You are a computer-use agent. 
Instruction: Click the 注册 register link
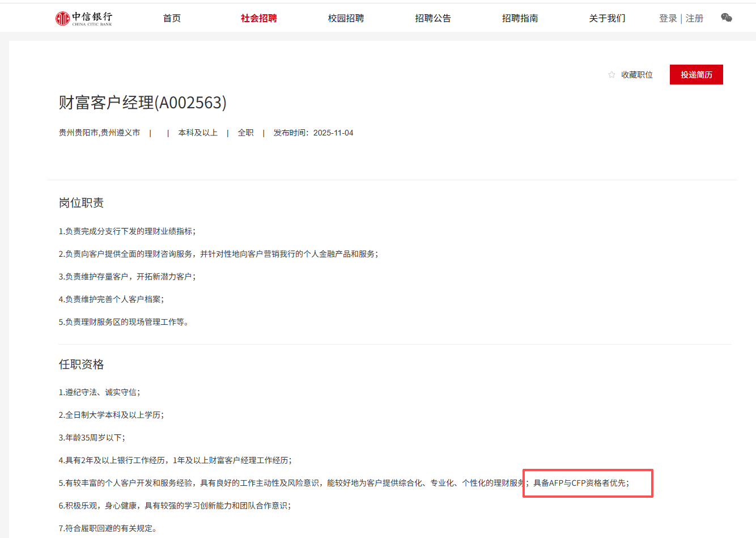coord(694,18)
